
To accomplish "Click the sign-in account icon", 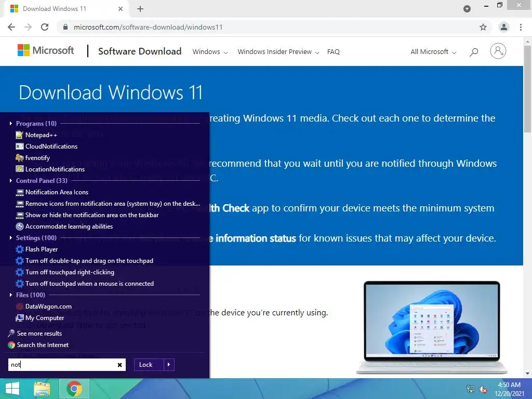I will click(498, 51).
